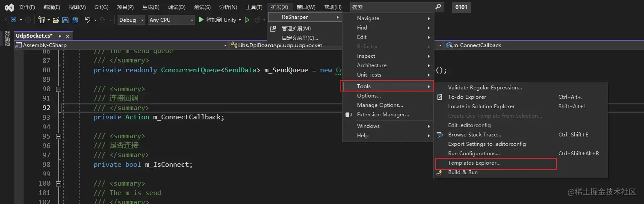Open the 视图(V) menu

tap(77, 7)
